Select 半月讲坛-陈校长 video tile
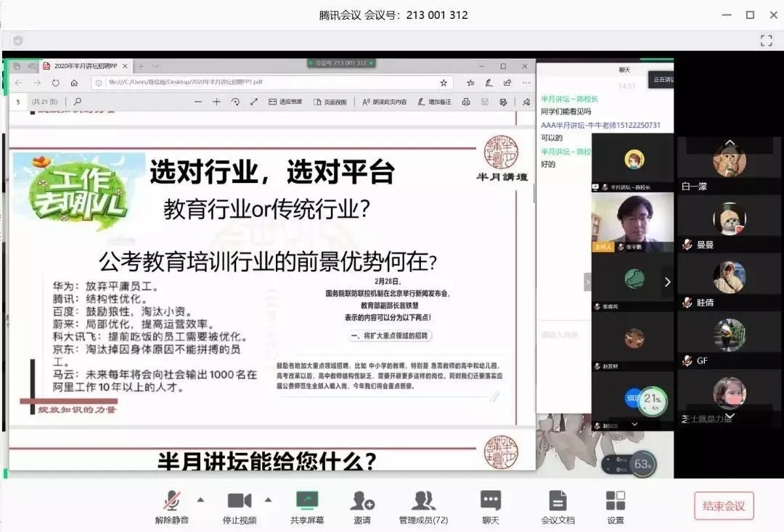Image resolution: width=784 pixels, height=532 pixels. pos(632,163)
